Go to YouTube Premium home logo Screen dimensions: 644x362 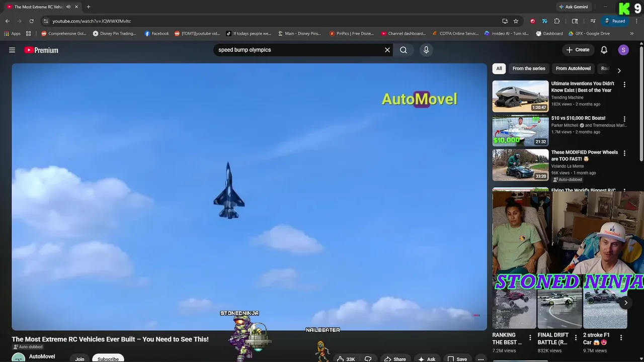(x=41, y=50)
